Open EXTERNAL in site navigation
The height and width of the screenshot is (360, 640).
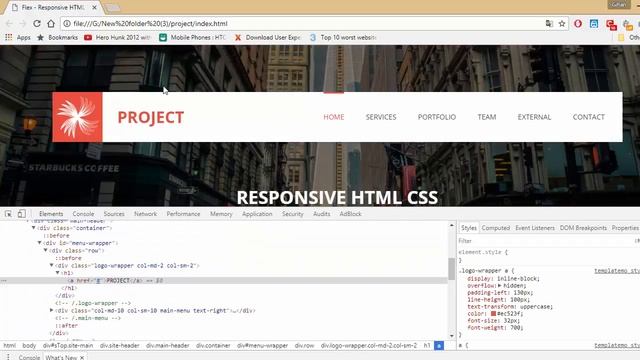[x=534, y=117]
